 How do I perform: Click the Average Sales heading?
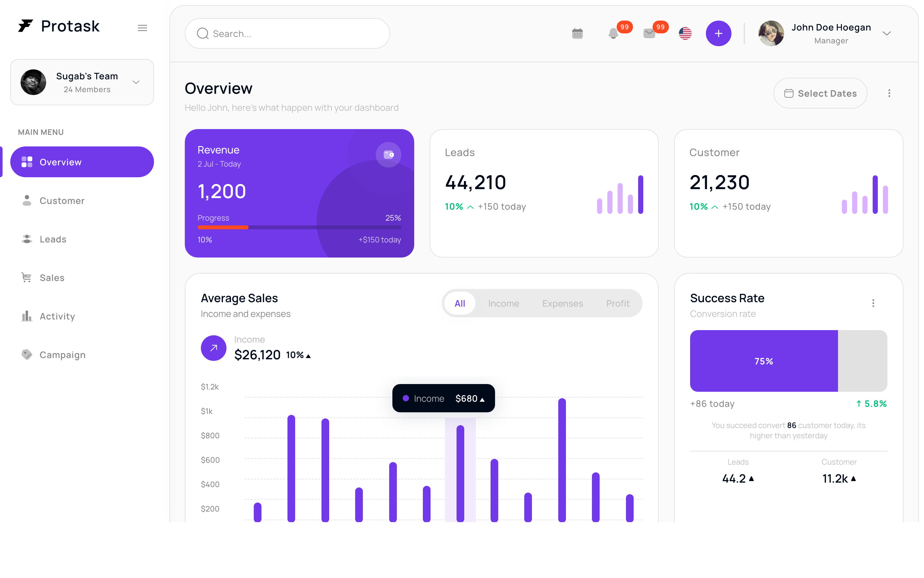(239, 298)
